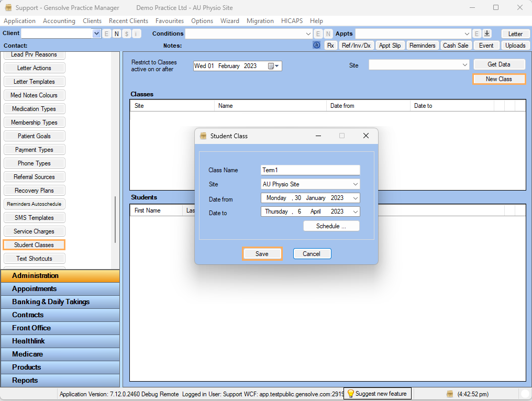This screenshot has width=532, height=401.
Task: Click the First Name column header in Students
Action: (x=157, y=210)
